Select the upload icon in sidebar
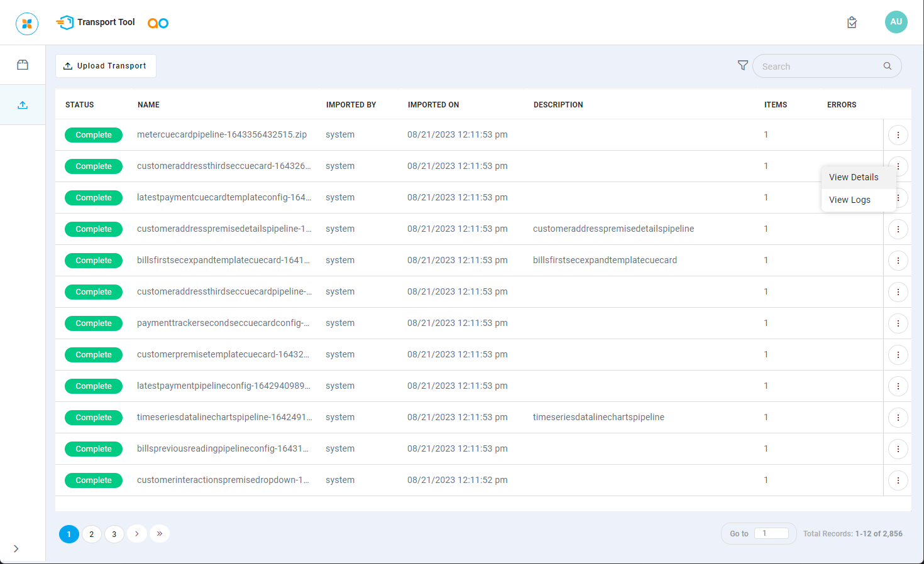This screenshot has width=924, height=564. [x=23, y=105]
